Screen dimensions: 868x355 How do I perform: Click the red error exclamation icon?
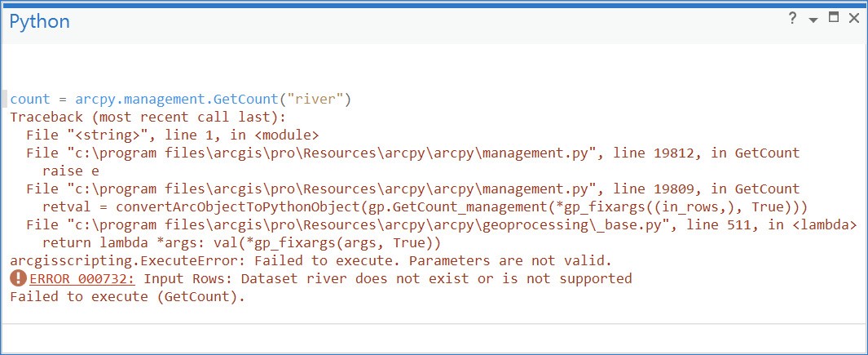click(x=18, y=279)
